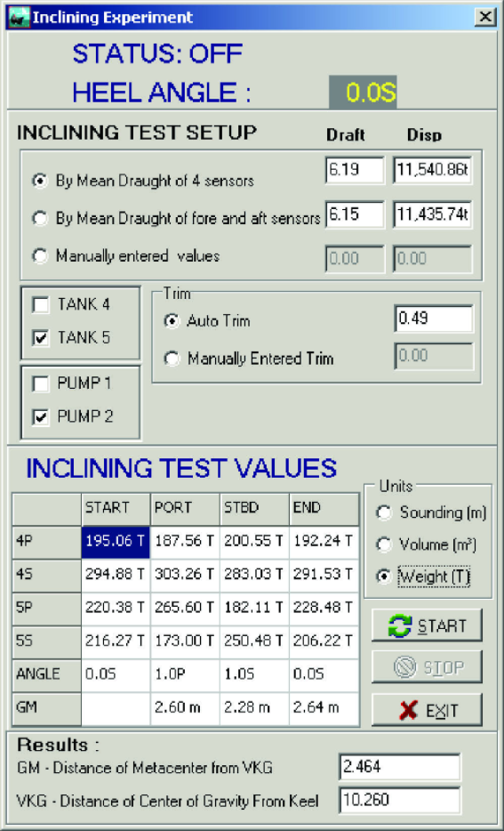Uncheck the PUMP 2 checkbox

pyautogui.click(x=40, y=417)
